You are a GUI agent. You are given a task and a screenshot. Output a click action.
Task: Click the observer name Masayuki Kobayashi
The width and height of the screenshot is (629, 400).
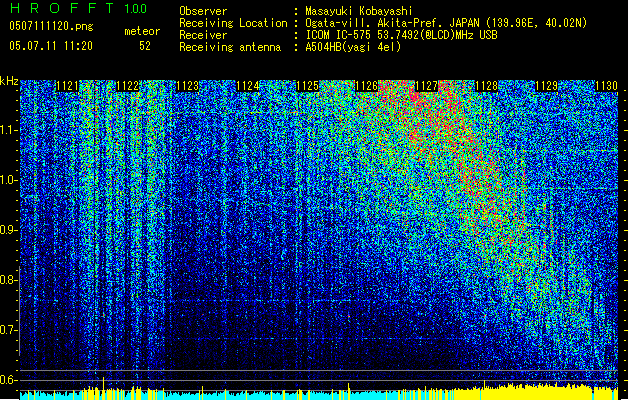click(359, 11)
